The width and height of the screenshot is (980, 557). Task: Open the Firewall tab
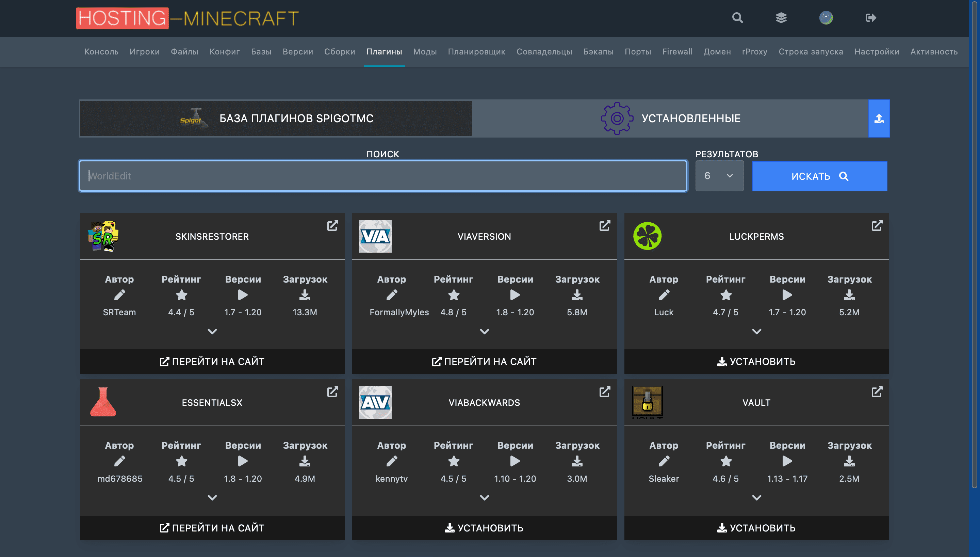tap(677, 52)
